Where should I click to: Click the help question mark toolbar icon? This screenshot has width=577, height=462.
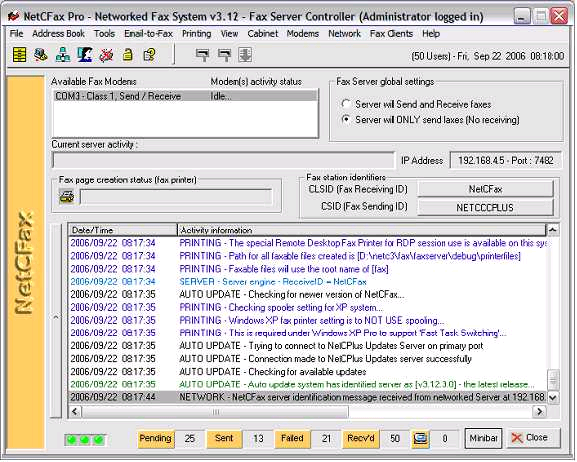pos(149,55)
